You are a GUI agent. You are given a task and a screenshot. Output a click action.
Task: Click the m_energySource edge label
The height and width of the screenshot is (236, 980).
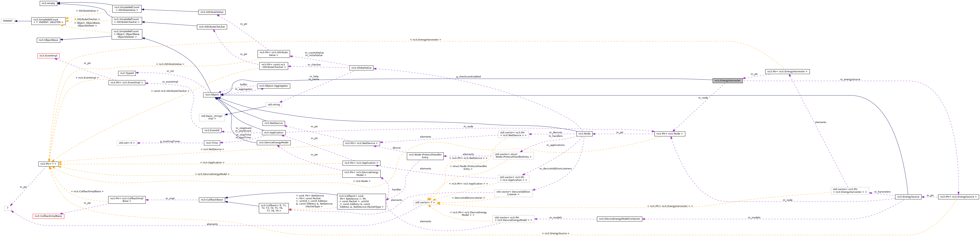click(x=850, y=79)
